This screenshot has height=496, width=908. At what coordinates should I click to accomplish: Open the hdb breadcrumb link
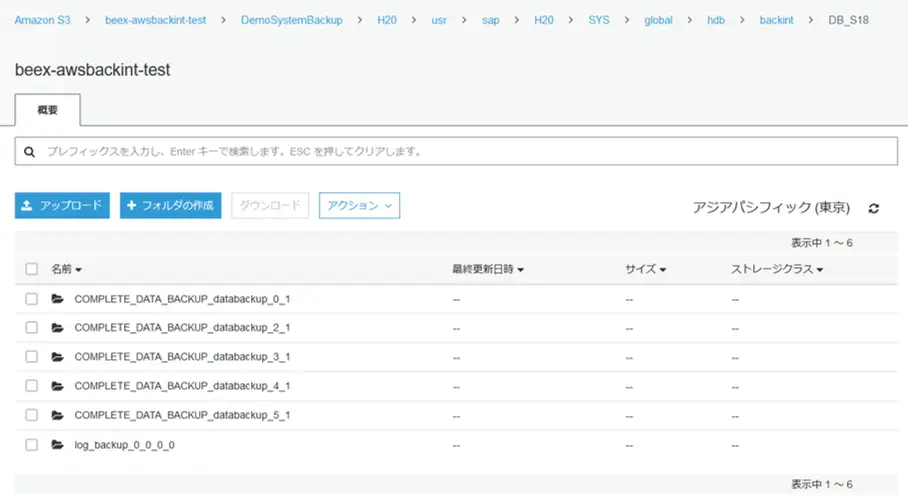click(716, 20)
